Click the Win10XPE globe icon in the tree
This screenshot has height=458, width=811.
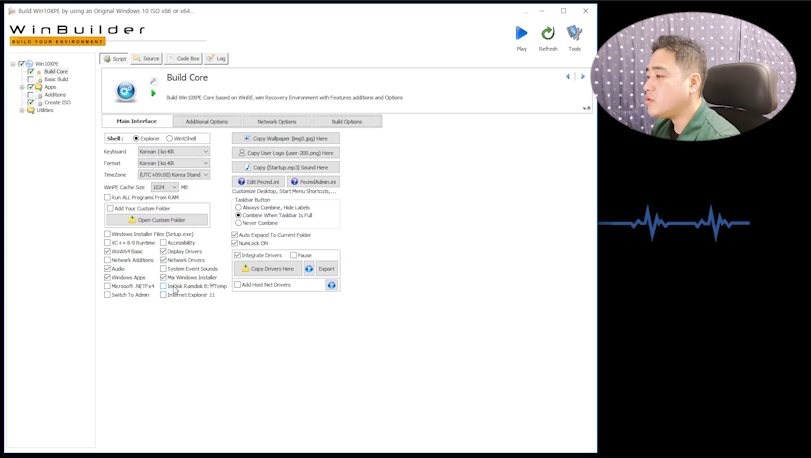pos(29,64)
